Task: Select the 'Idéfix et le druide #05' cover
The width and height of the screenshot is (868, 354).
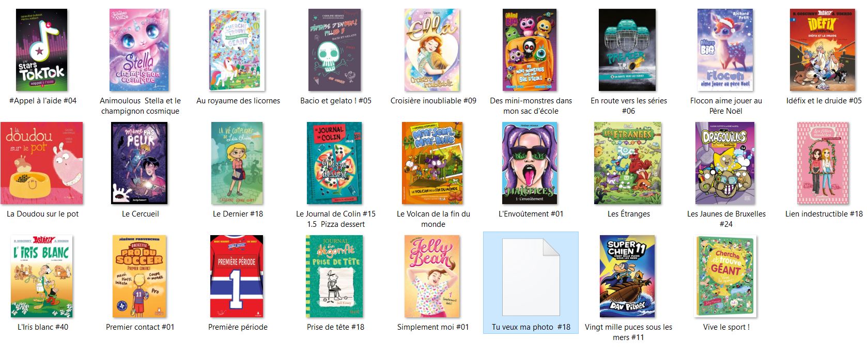Action: (x=823, y=50)
